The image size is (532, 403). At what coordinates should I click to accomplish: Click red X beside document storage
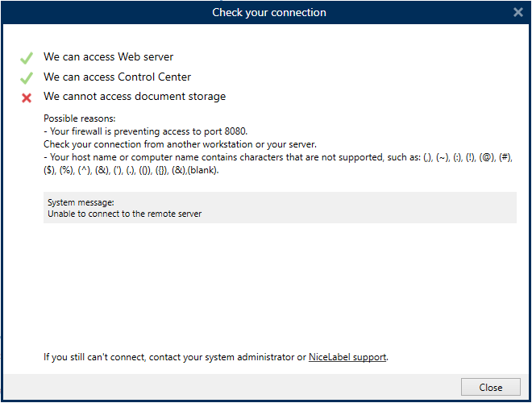tap(27, 98)
